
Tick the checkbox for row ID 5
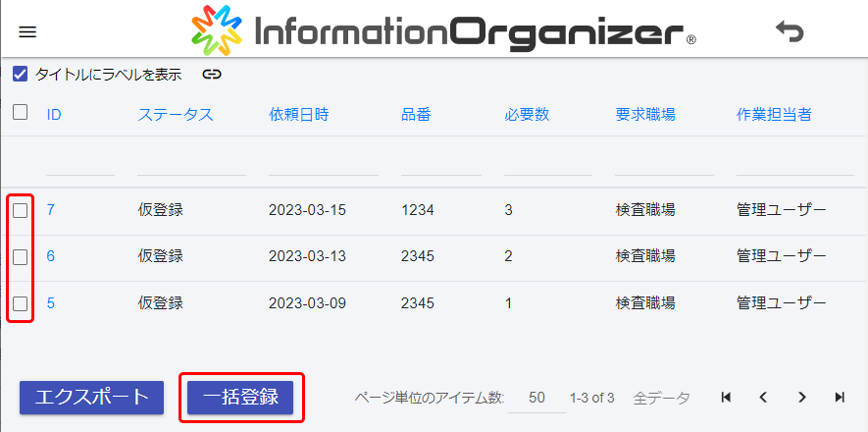pos(20,303)
